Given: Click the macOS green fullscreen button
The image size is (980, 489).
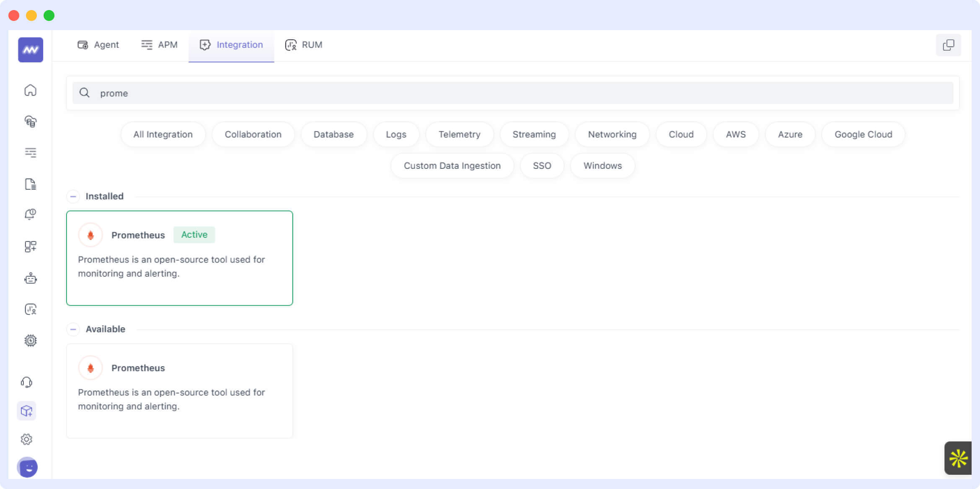Looking at the screenshot, I should (x=49, y=15).
